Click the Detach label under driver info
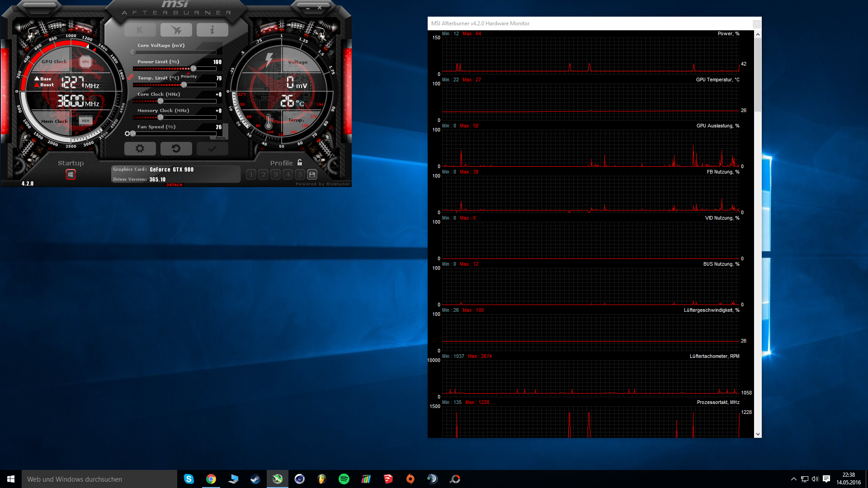Screen dimensions: 868x488 click(x=175, y=185)
